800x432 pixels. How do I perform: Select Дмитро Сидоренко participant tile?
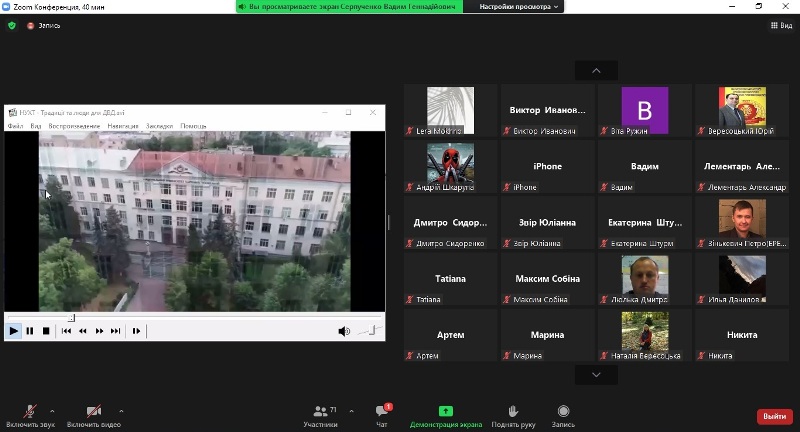(451, 223)
